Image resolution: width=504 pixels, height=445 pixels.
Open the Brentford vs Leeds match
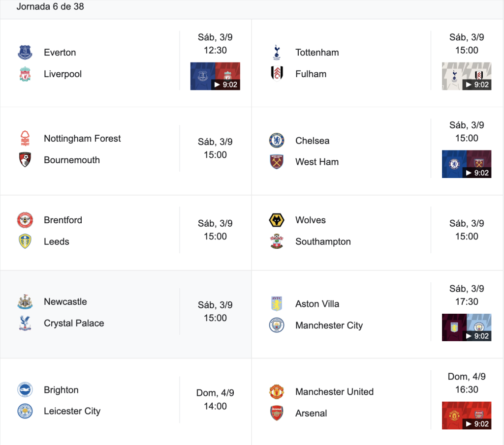(126, 233)
